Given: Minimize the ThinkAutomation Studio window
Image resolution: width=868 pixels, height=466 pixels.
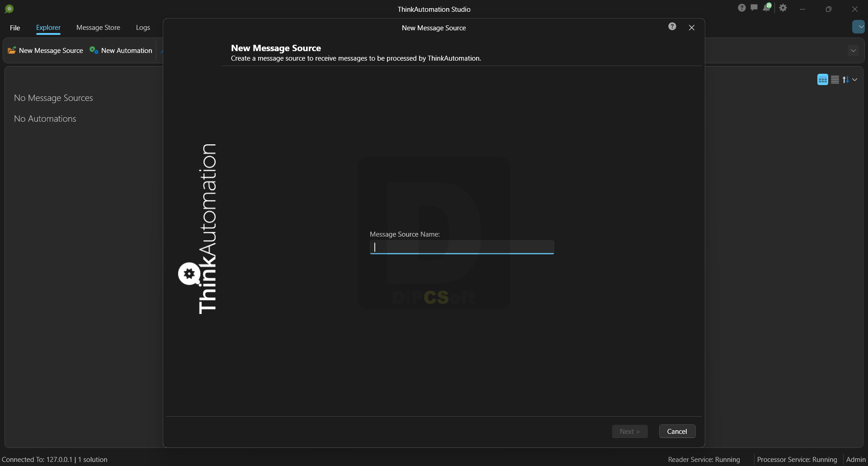Looking at the screenshot, I should 802,9.
